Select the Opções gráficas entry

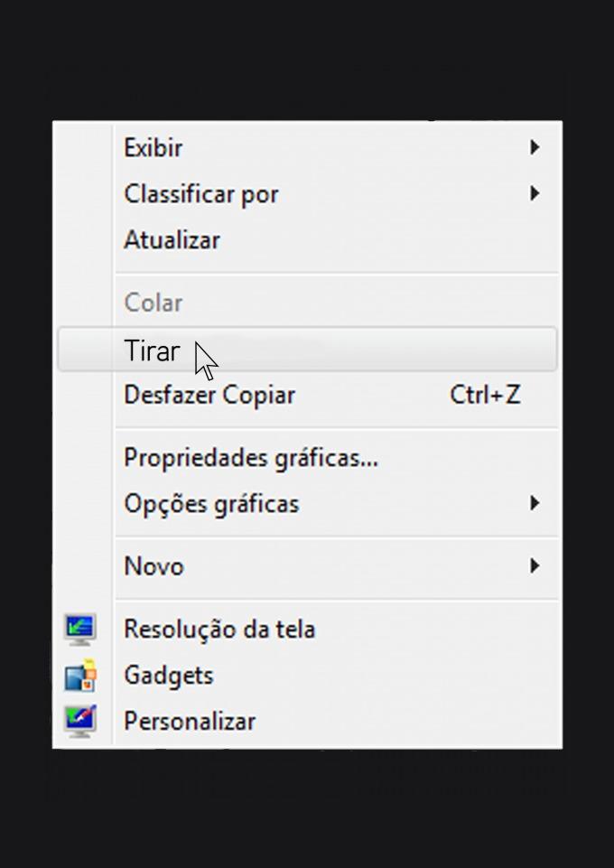click(211, 504)
